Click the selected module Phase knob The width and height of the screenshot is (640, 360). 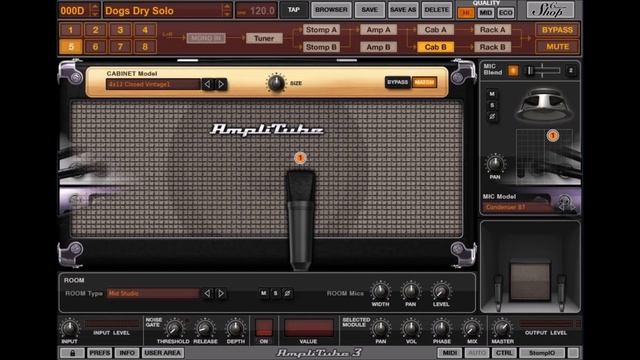441,328
